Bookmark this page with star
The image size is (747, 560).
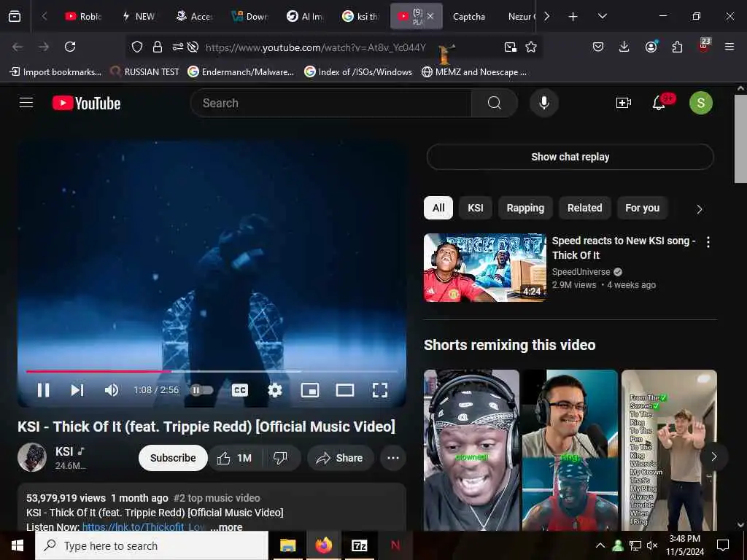531,47
